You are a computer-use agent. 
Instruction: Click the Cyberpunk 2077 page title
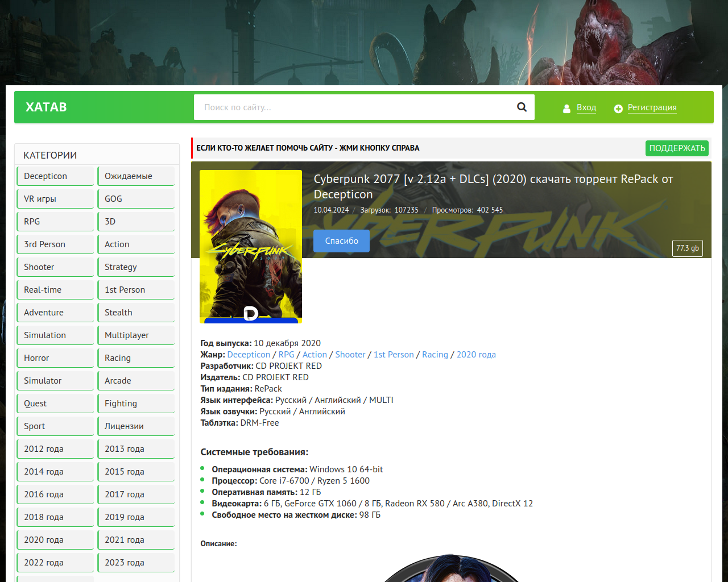[x=493, y=186]
